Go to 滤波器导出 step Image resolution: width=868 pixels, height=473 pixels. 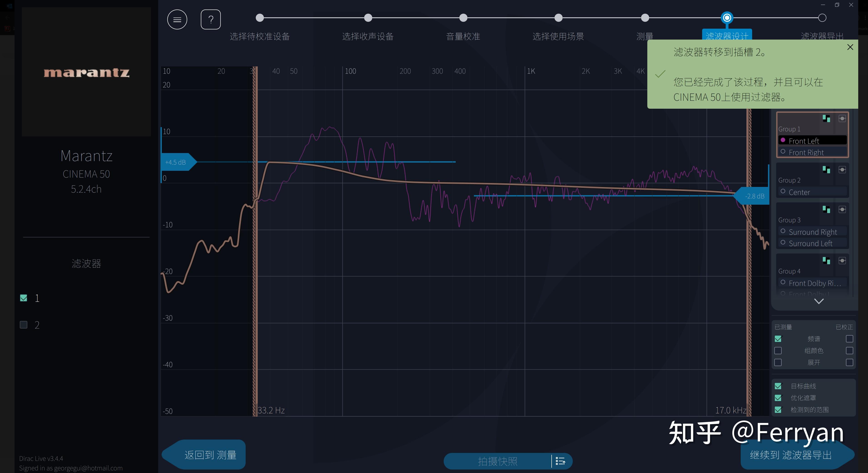pos(822,18)
